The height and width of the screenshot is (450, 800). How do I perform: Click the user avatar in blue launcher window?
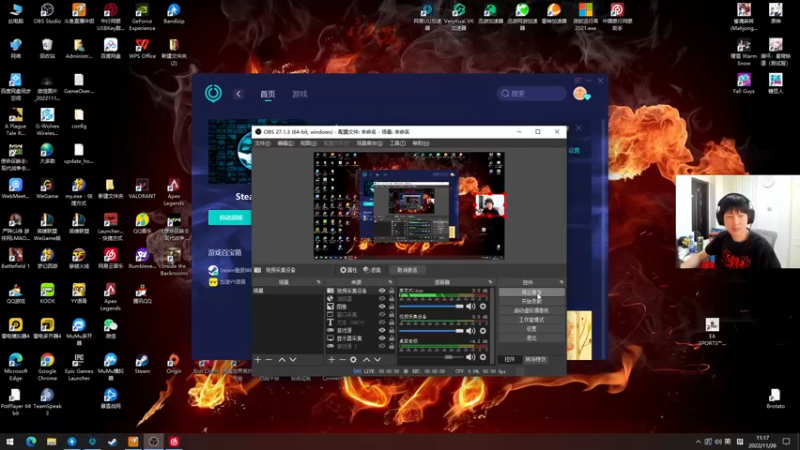click(x=580, y=93)
